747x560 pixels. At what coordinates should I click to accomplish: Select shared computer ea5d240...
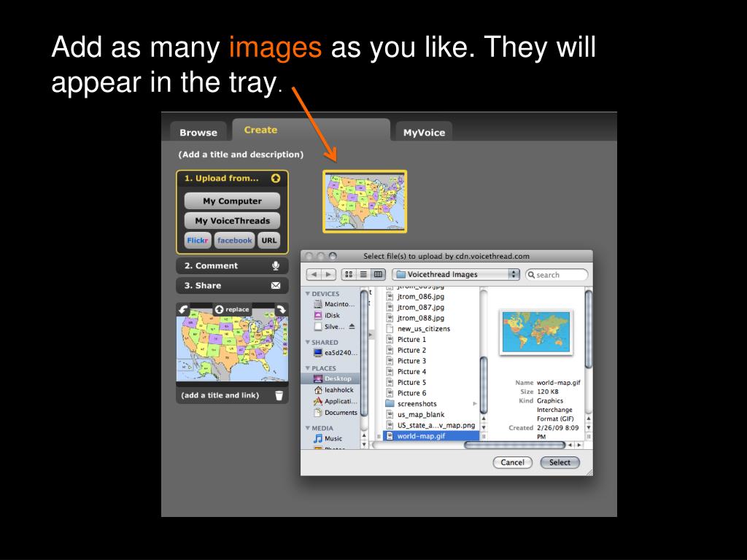click(334, 353)
